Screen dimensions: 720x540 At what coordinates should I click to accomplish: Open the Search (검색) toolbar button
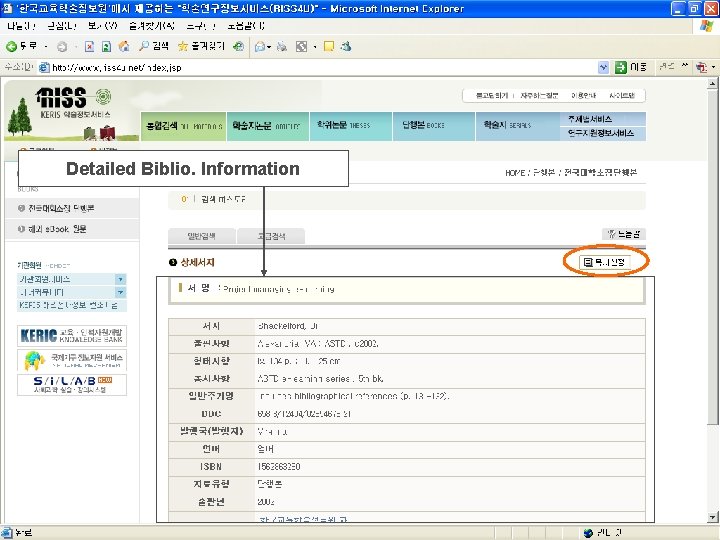click(x=154, y=46)
